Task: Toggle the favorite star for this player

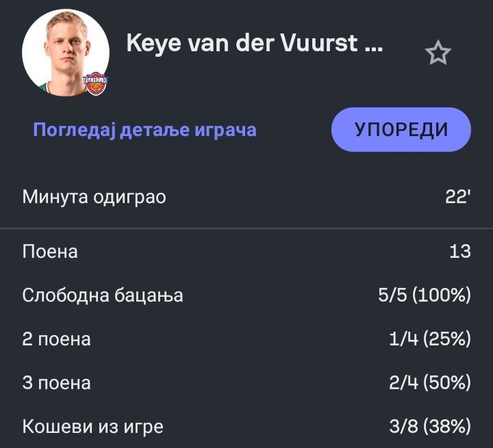Action: point(438,53)
